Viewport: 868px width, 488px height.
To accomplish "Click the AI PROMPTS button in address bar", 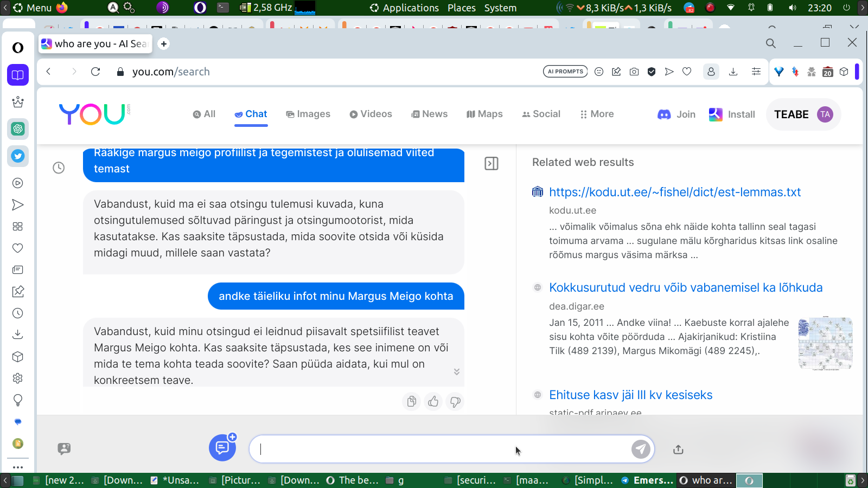I will tap(565, 72).
